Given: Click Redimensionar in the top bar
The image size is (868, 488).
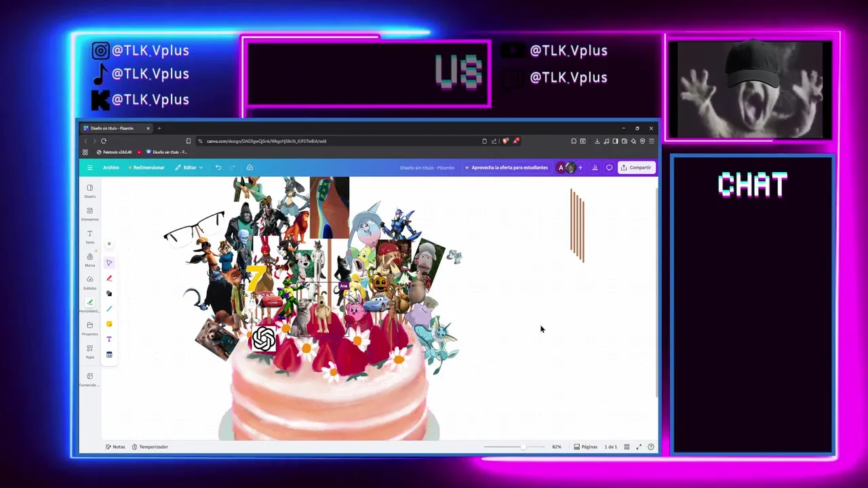Looking at the screenshot, I should click(146, 167).
